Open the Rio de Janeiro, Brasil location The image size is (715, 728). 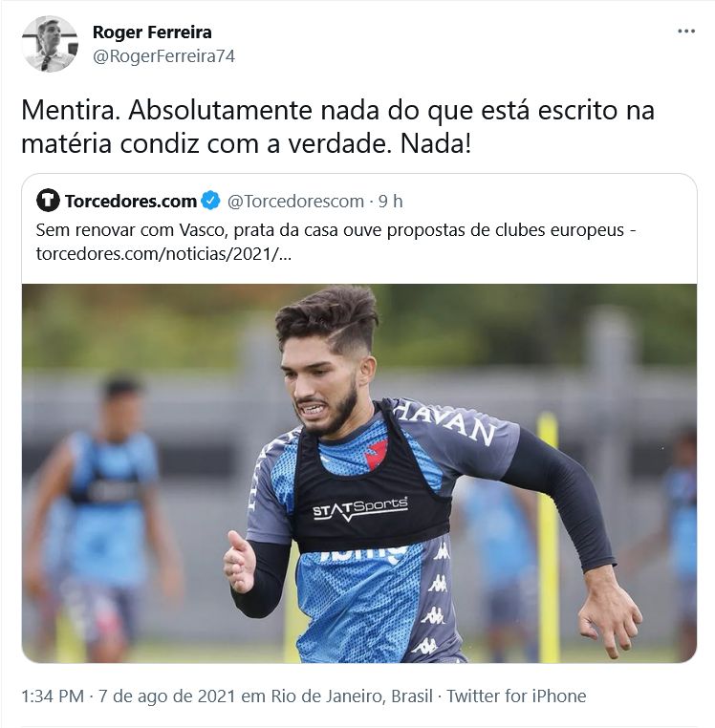352,696
